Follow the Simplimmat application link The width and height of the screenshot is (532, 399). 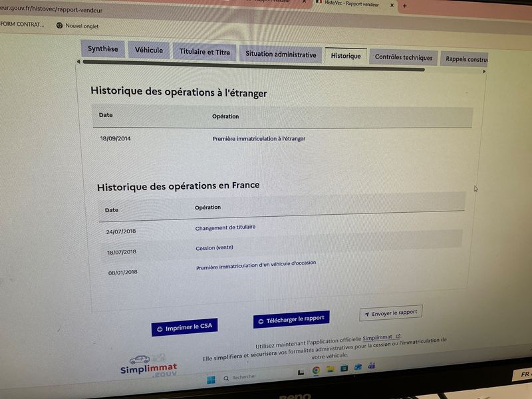point(381,338)
